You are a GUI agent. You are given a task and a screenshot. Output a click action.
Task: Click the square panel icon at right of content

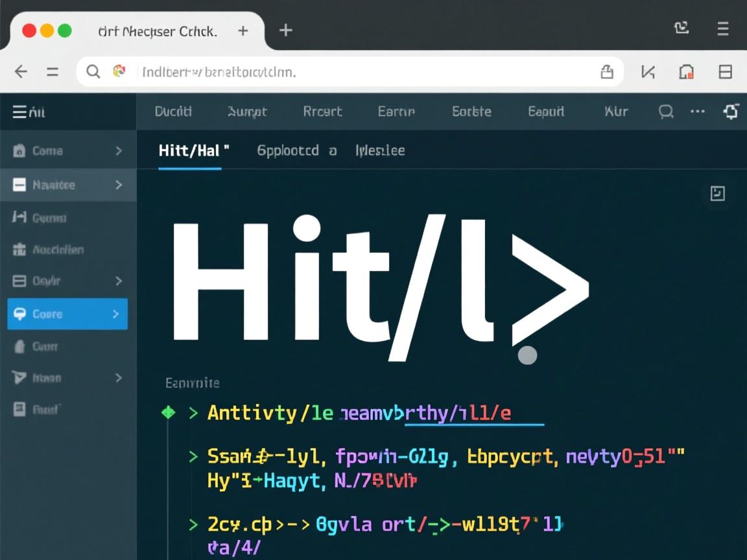point(717,193)
